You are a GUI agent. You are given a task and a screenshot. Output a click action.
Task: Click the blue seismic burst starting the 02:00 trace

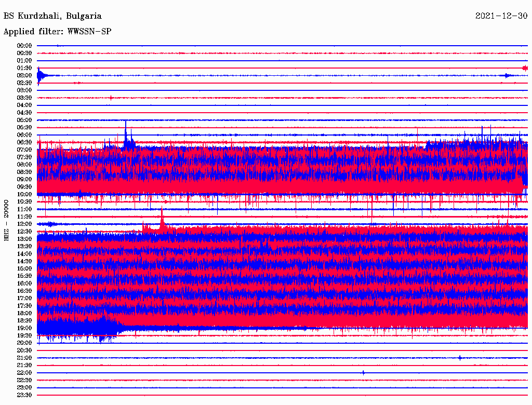coord(41,76)
